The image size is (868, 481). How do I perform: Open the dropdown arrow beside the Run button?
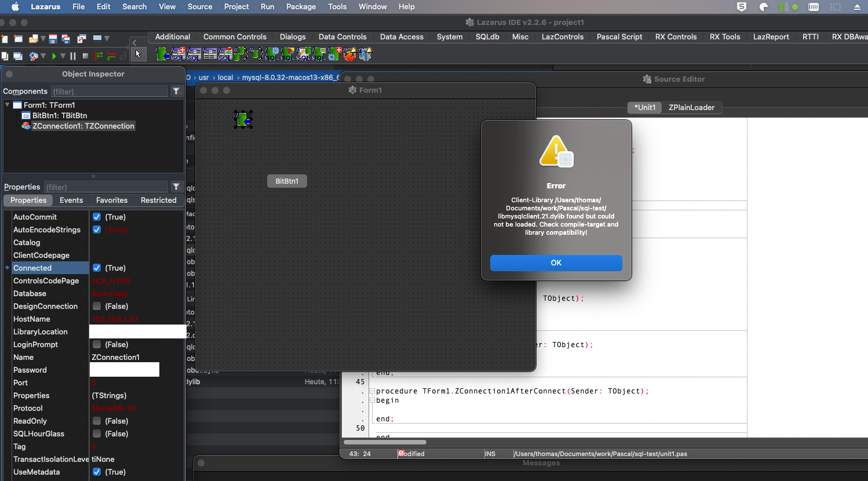pos(63,56)
